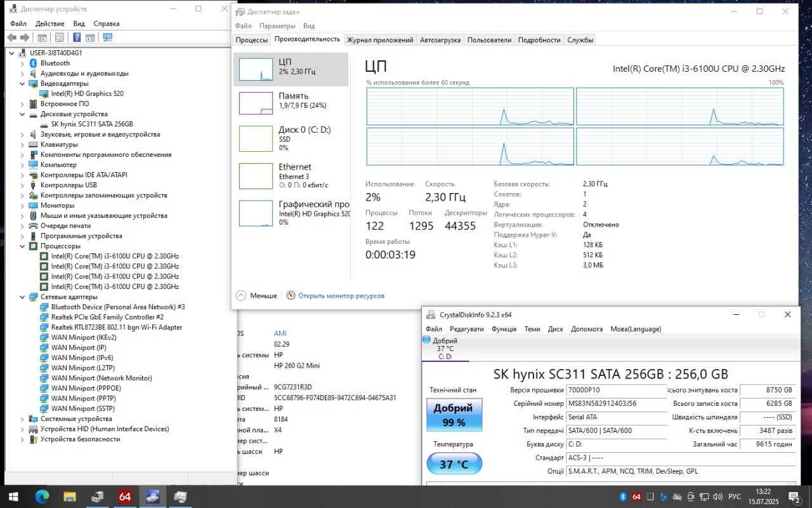Click the firmware version field 70000P10
Viewport: 812px width, 508px height.
[617, 390]
